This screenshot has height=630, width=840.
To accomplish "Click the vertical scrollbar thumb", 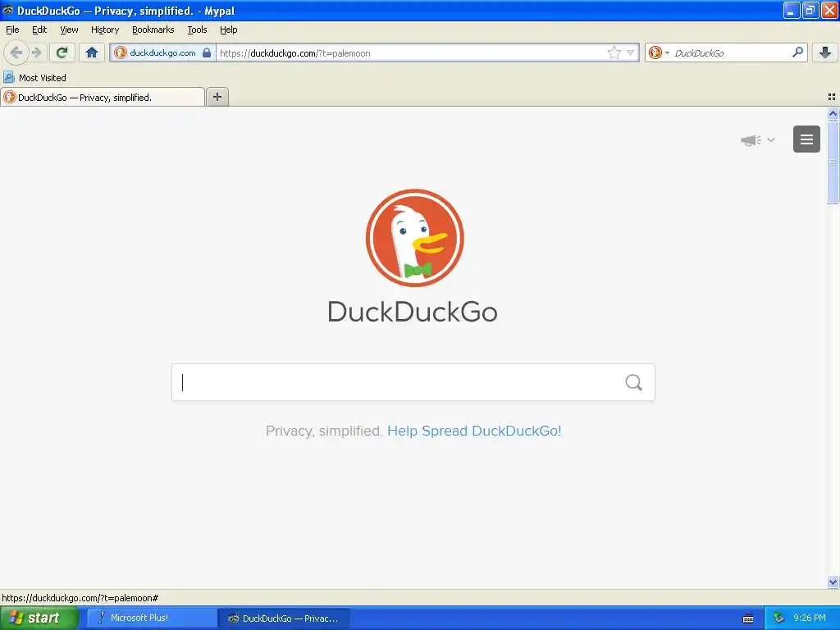I will [x=833, y=162].
